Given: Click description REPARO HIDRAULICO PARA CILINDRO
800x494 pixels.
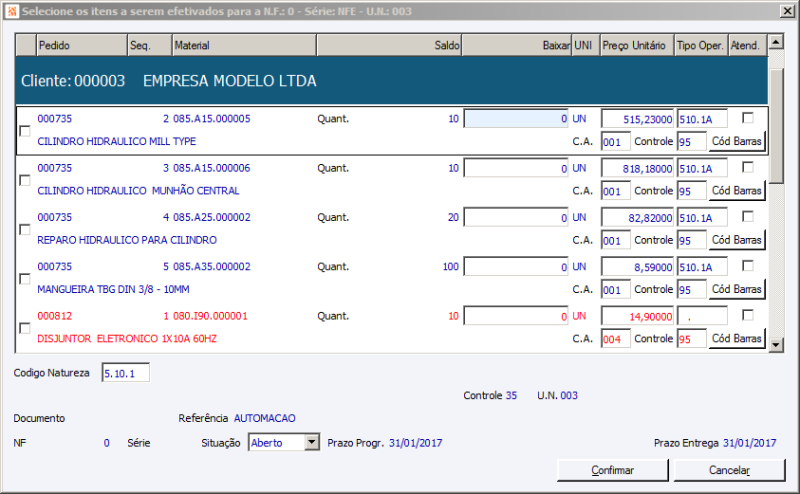Looking at the screenshot, I should (x=127, y=240).
